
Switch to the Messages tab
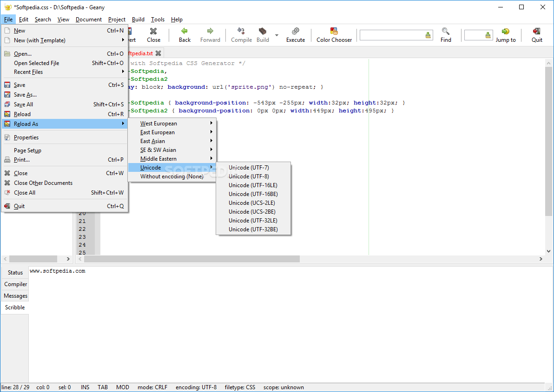click(x=15, y=295)
